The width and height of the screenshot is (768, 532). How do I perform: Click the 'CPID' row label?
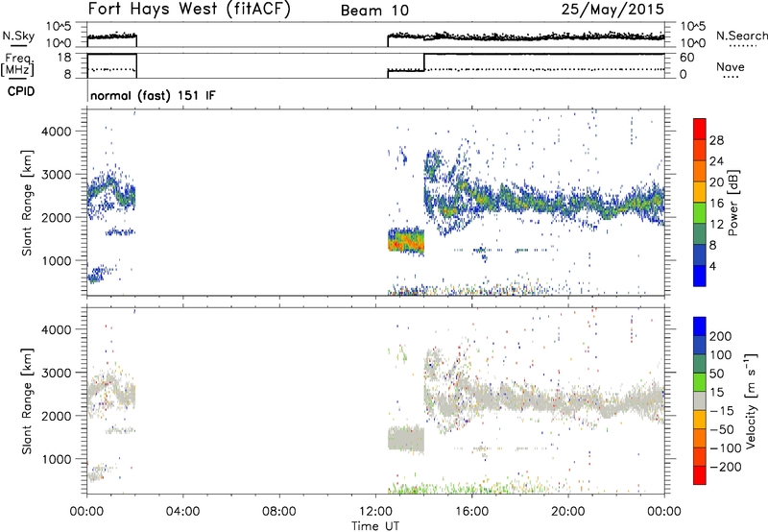pos(21,91)
